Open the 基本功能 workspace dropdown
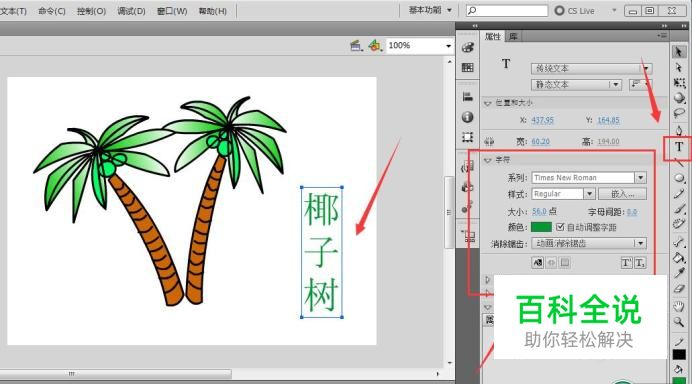692x384 pixels. pyautogui.click(x=430, y=10)
